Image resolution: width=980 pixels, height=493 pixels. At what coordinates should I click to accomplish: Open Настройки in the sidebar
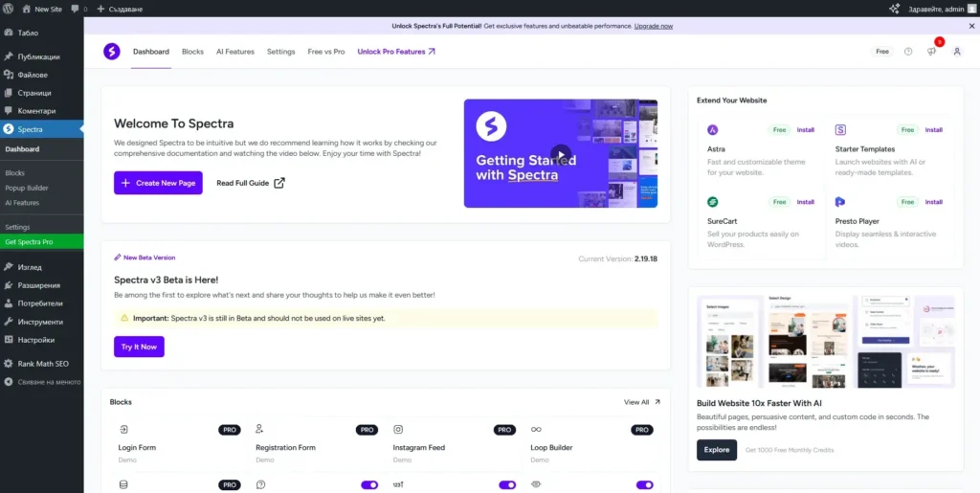click(42, 340)
